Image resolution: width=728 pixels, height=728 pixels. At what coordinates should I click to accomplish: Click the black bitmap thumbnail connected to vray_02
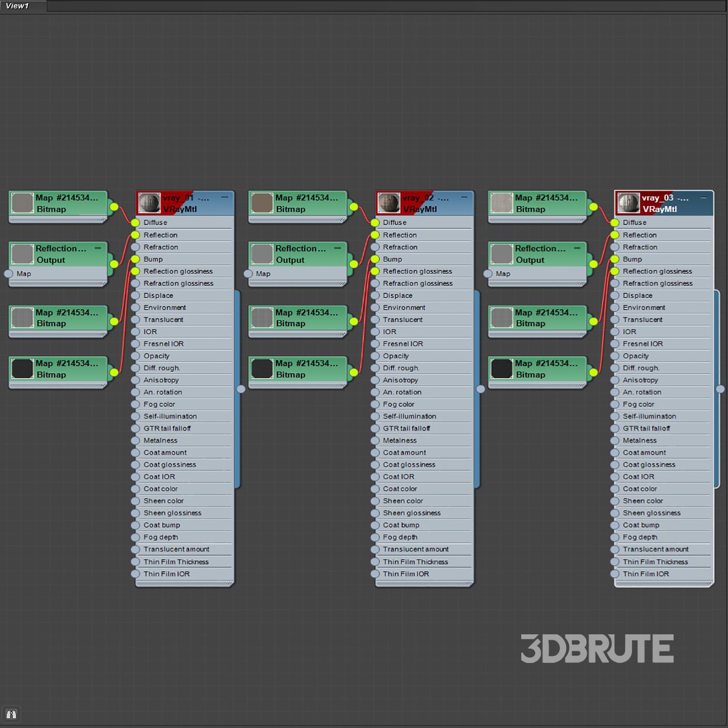[x=262, y=369]
